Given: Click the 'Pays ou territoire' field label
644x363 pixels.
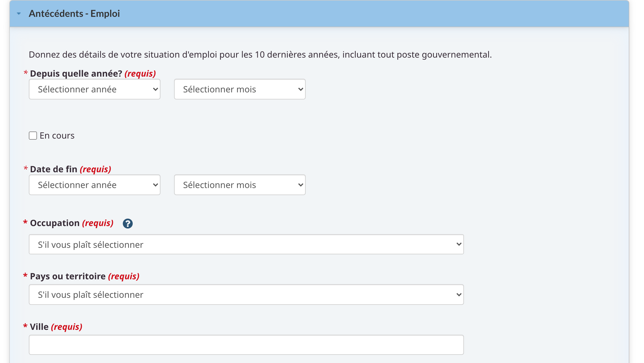Looking at the screenshot, I should coord(68,276).
